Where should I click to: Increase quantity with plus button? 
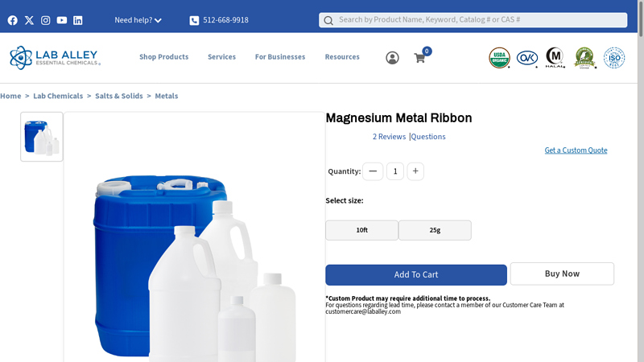415,171
